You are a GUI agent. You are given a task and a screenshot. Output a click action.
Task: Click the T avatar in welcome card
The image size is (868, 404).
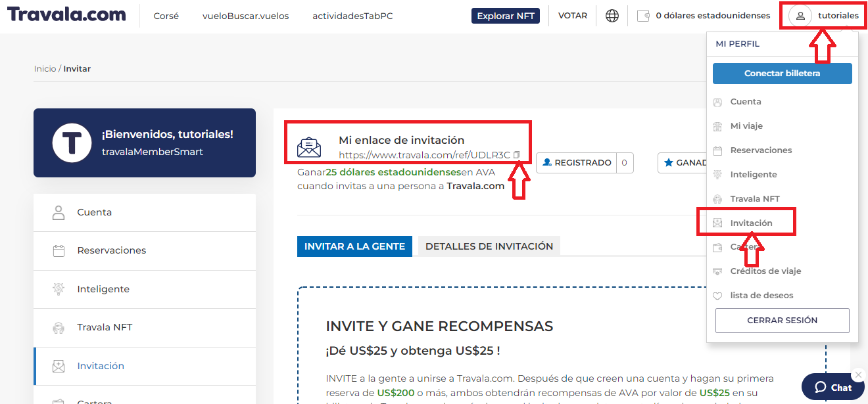(x=72, y=143)
